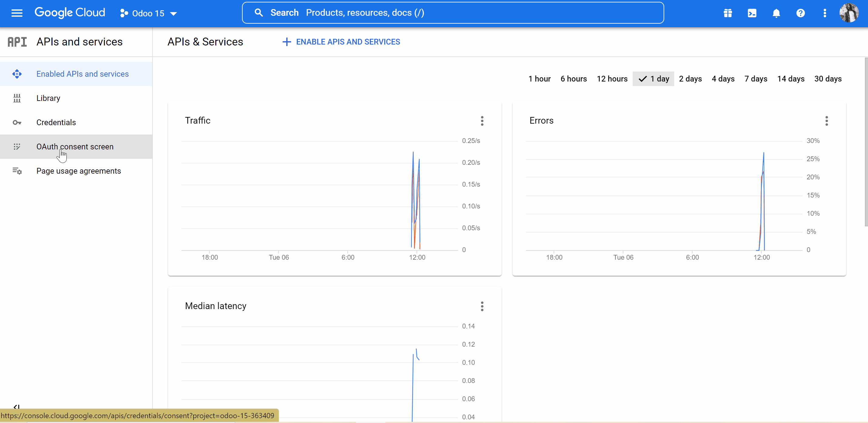Viewport: 868px width, 423px height.
Task: Open the Traffic chart options menu
Action: point(482,121)
